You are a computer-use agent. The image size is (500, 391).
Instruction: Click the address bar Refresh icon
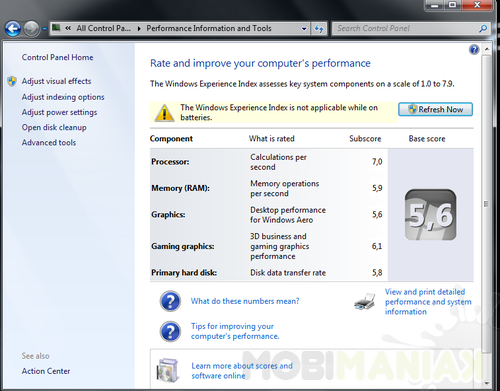[x=319, y=29]
